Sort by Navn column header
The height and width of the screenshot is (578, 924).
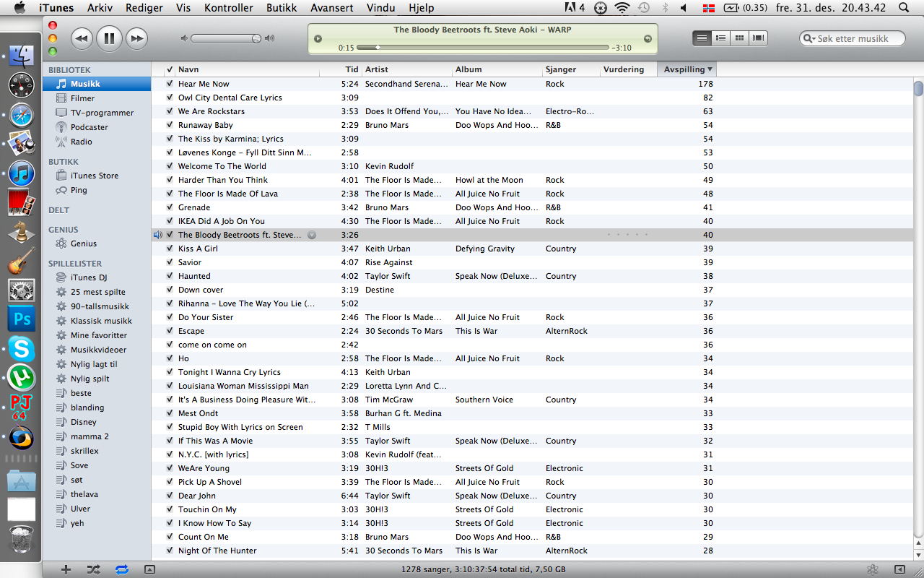(248, 69)
